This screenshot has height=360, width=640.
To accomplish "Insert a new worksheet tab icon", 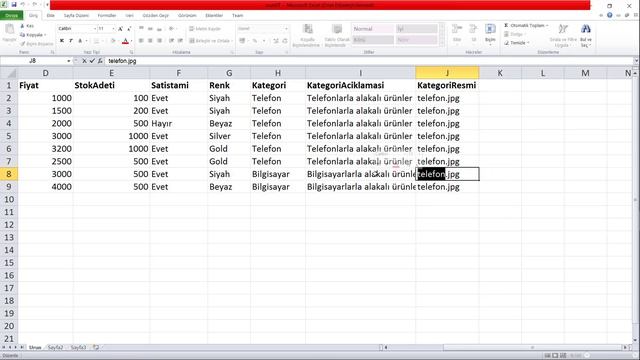I will point(96,347).
